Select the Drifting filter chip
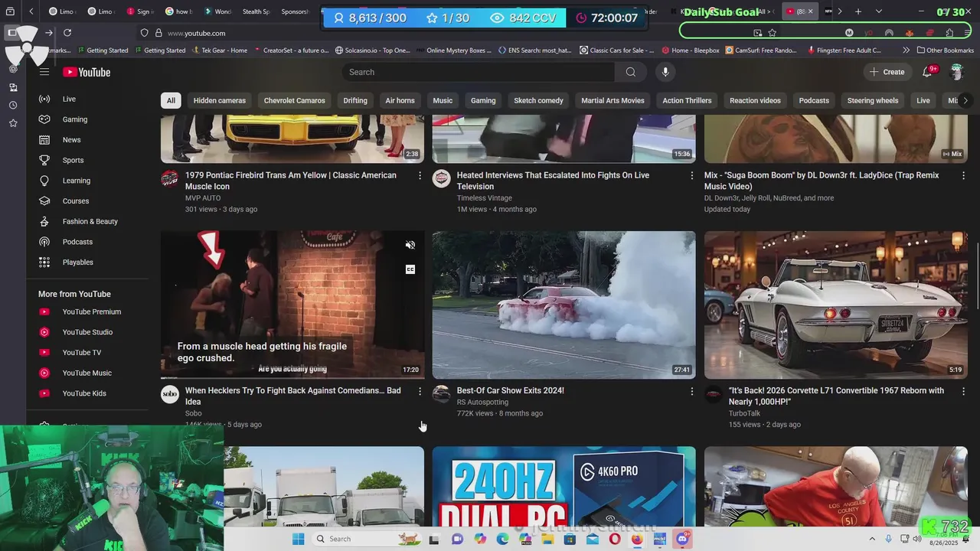Screen dimensions: 980x551 coord(355,100)
